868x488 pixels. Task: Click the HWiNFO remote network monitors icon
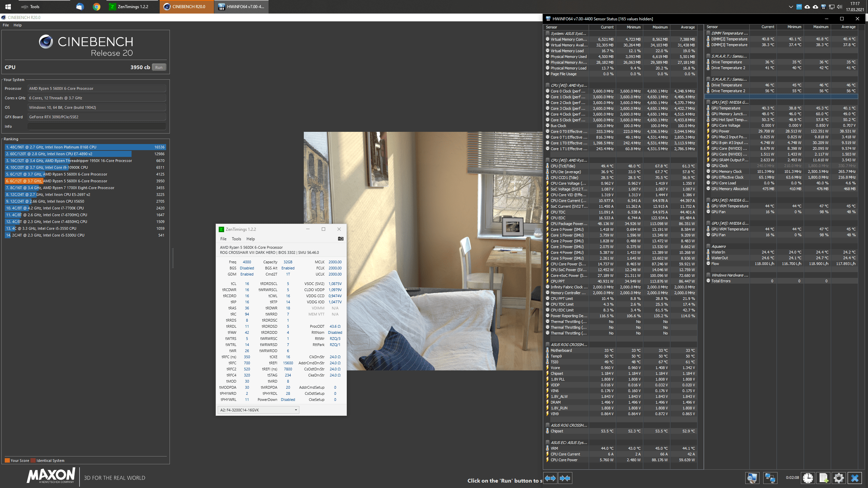[770, 478]
